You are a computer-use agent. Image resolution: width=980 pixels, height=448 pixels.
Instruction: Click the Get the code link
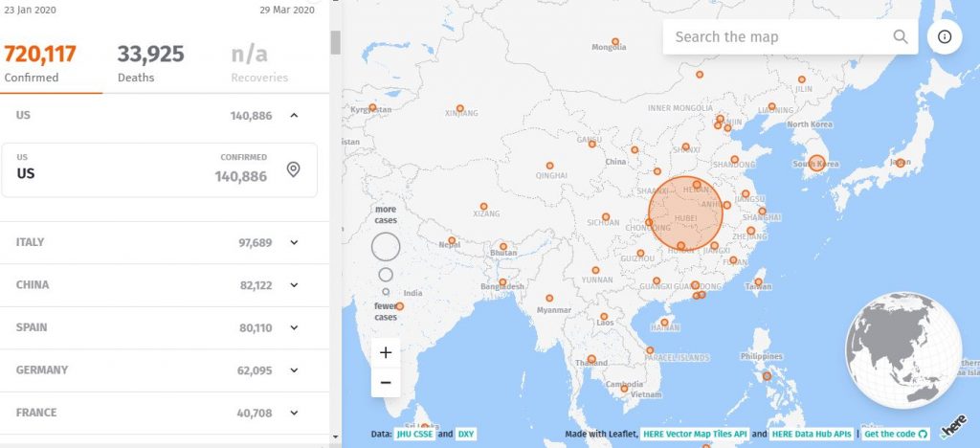click(x=896, y=434)
